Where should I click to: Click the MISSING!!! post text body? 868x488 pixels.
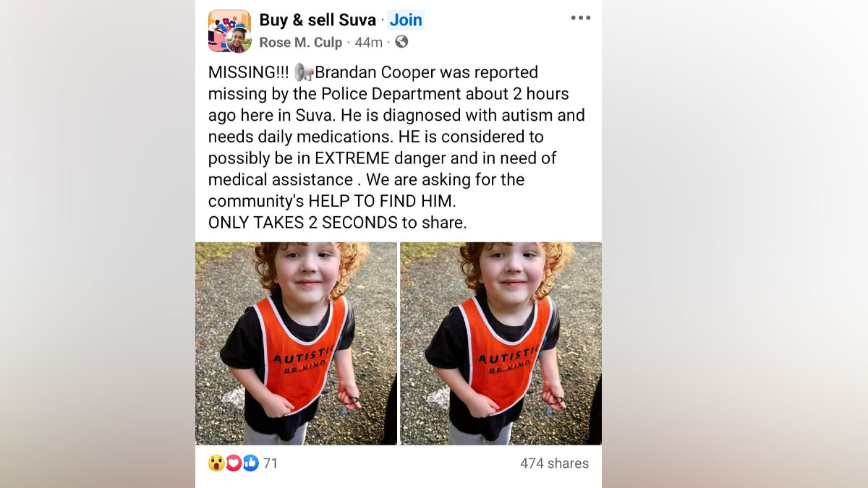click(397, 147)
